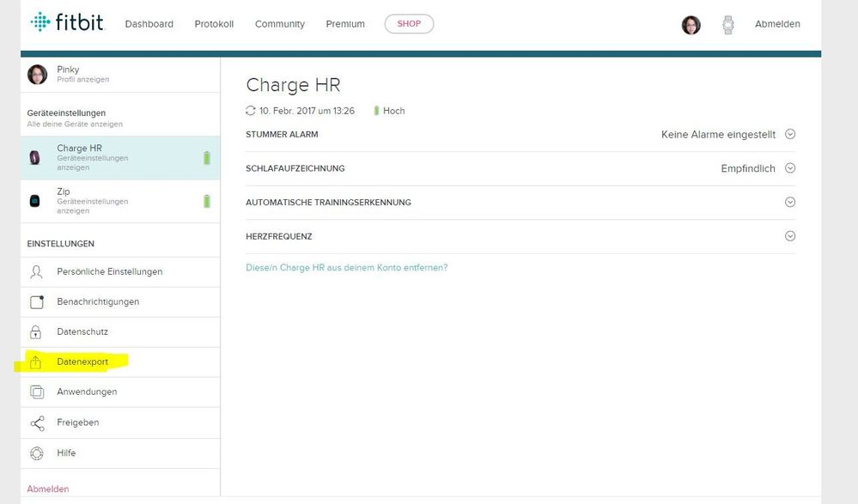Expand the Stummer Alarm section

[x=790, y=134]
